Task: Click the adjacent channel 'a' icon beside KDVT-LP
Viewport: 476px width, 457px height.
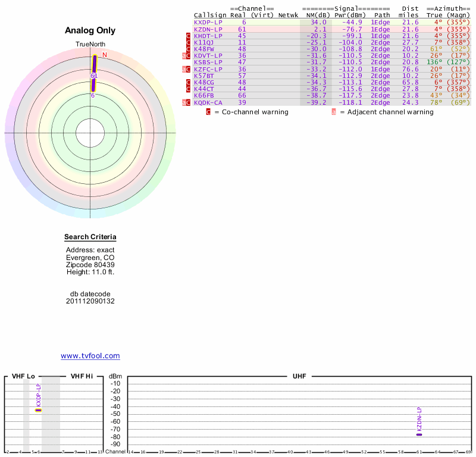Action: 184,56
